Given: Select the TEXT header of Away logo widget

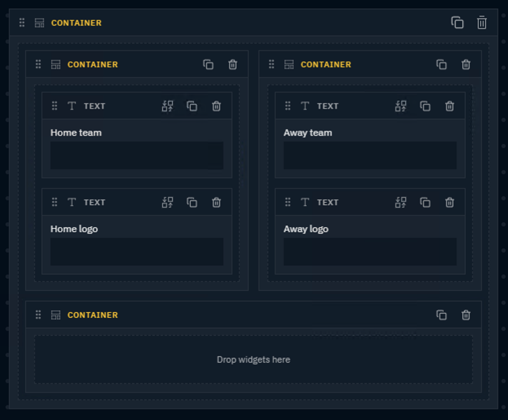Looking at the screenshot, I should click(x=328, y=202).
